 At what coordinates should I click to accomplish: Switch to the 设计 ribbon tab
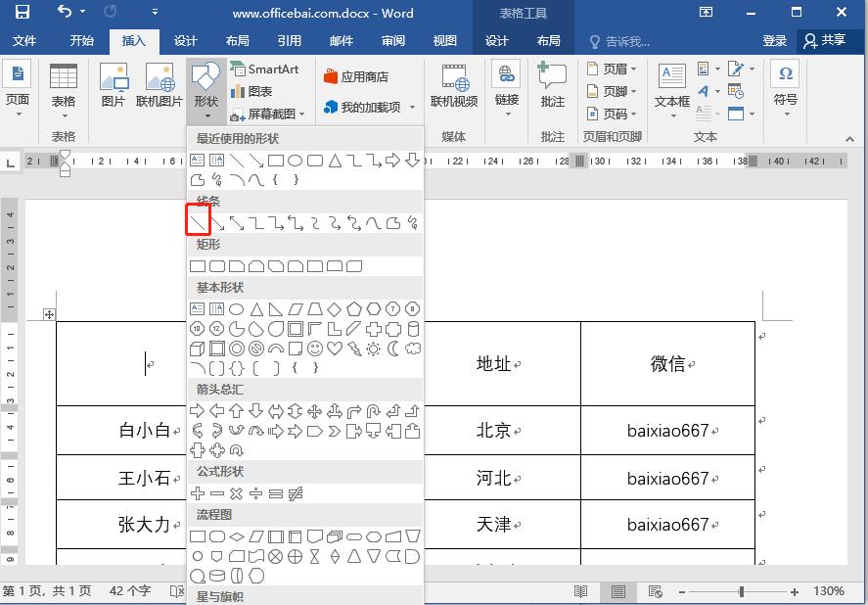click(x=185, y=41)
